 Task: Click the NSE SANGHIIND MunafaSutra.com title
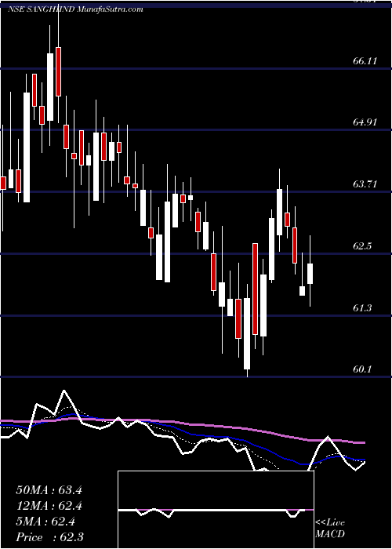(75, 9)
